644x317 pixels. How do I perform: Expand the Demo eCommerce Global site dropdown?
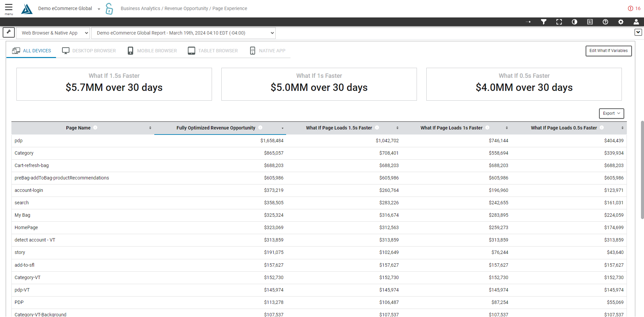99,9
